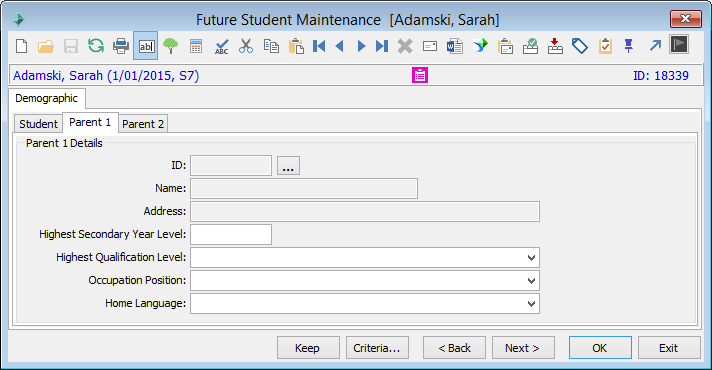Open the Word document merge icon
The width and height of the screenshot is (712, 370).
tap(455, 46)
